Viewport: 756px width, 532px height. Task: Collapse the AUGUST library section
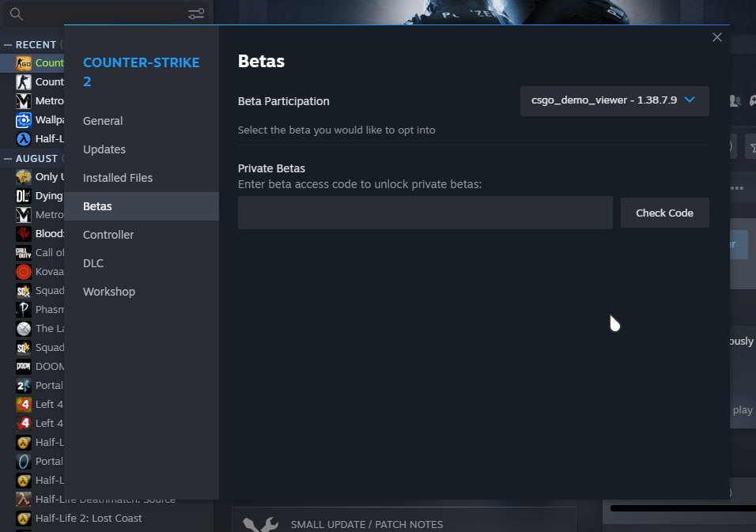(x=8, y=159)
